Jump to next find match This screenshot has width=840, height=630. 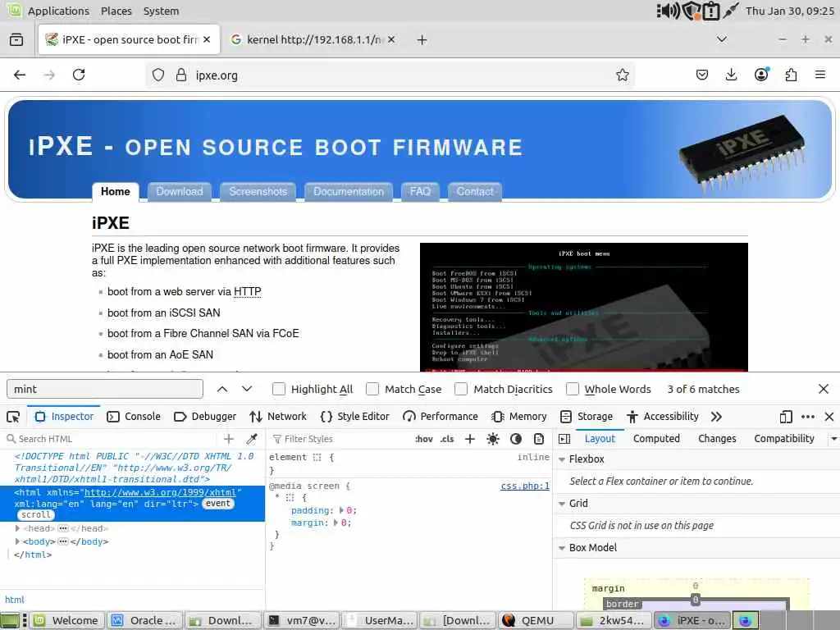click(x=247, y=389)
